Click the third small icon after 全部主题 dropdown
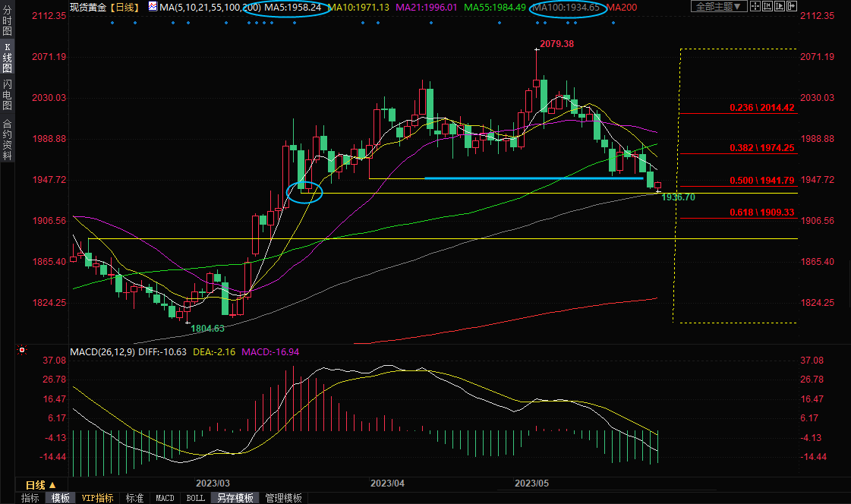Image resolution: width=851 pixels, height=504 pixels. [x=780, y=7]
